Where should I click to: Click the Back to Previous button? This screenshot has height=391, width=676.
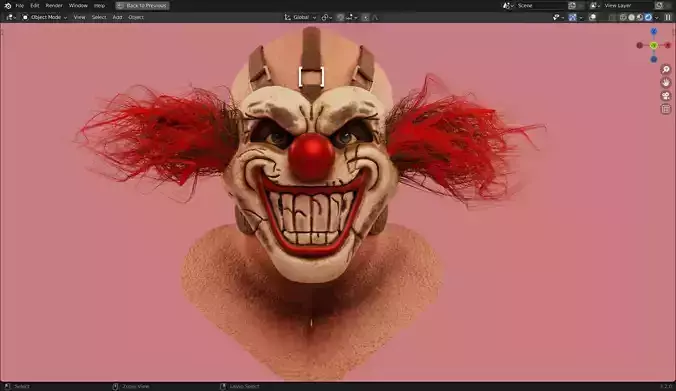click(x=142, y=6)
